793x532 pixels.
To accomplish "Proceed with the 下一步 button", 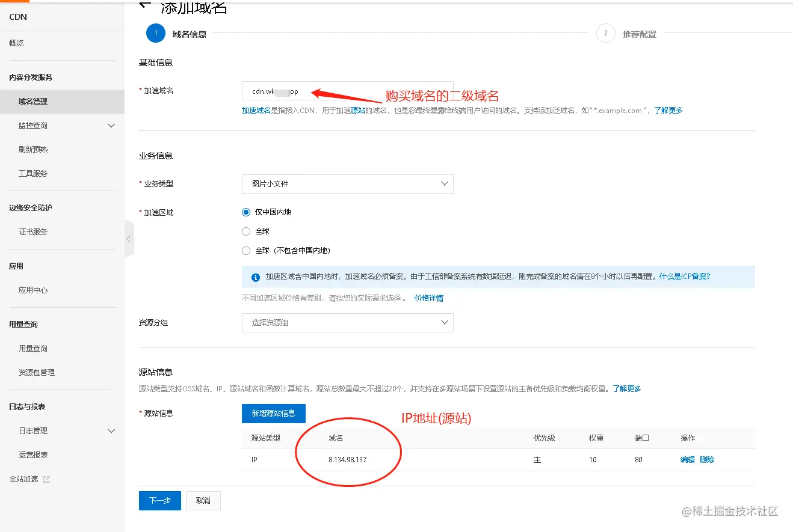I will point(160,501).
